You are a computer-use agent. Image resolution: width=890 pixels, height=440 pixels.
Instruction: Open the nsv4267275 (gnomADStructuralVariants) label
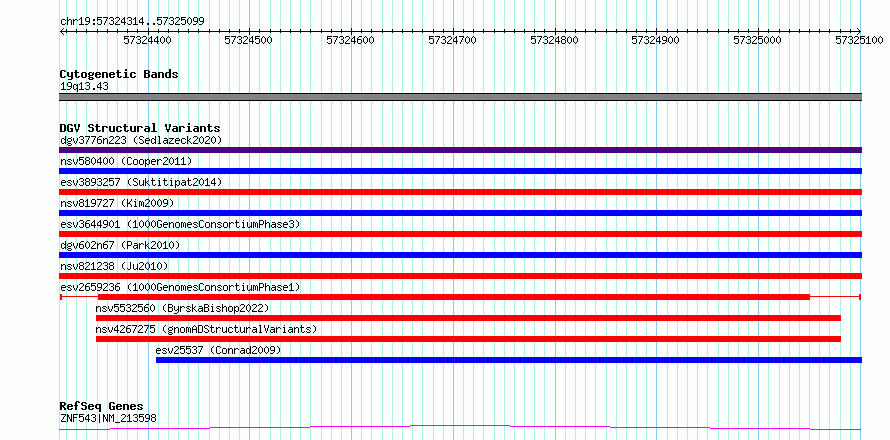pos(207,329)
